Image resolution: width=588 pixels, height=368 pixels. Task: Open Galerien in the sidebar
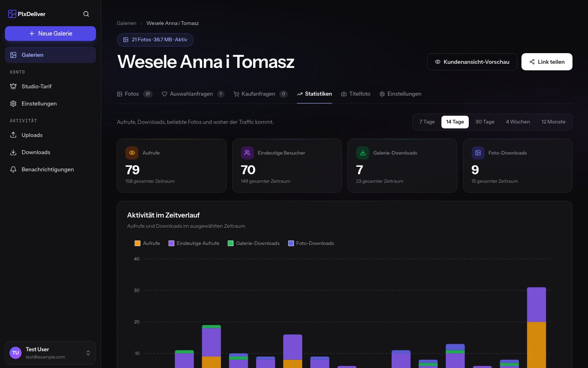click(50, 55)
